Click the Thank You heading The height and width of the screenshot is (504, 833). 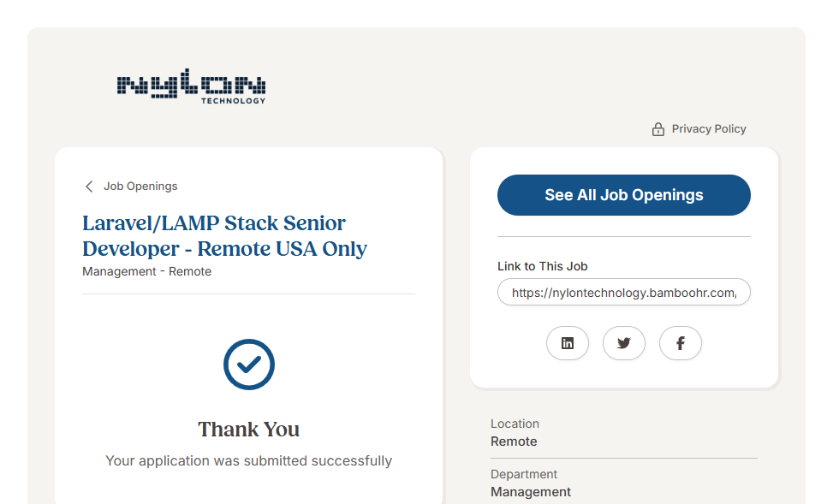click(x=248, y=429)
